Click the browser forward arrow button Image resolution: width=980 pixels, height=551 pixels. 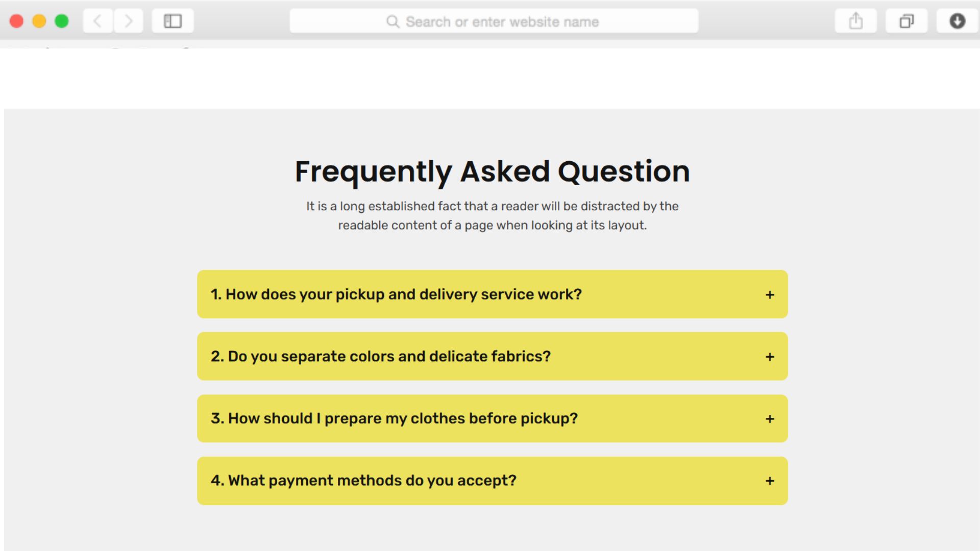[129, 21]
